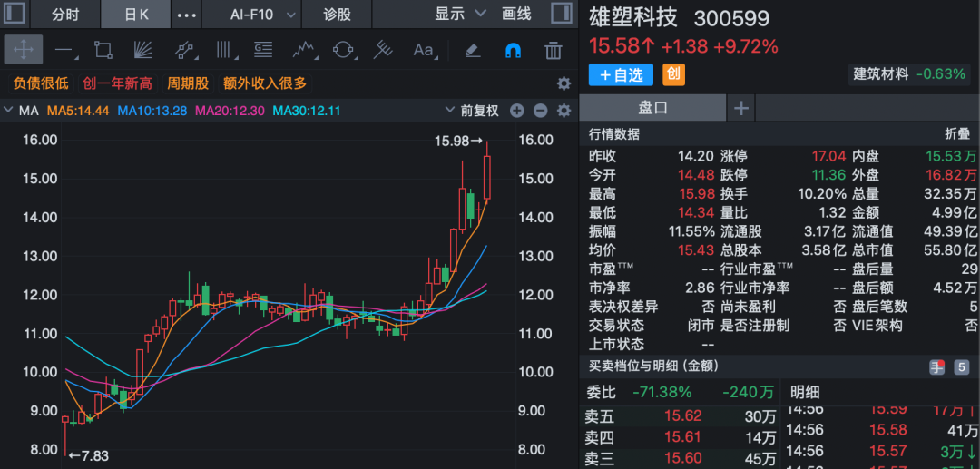Select the crosshair move cursor tool

tap(24, 50)
